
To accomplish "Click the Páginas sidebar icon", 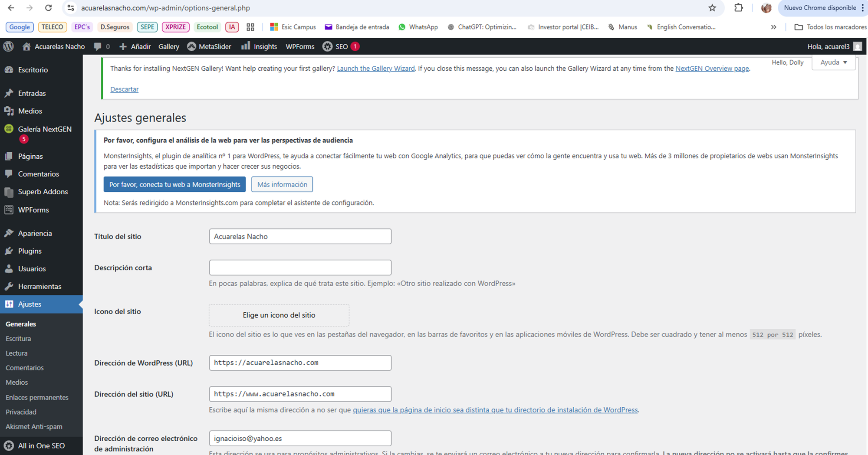I will (x=9, y=156).
